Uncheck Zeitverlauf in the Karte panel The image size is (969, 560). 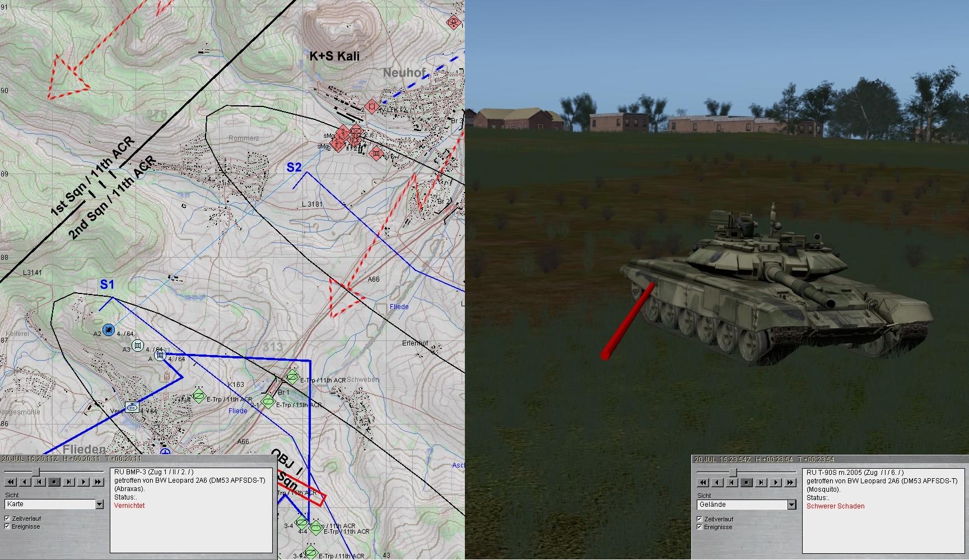[x=7, y=519]
